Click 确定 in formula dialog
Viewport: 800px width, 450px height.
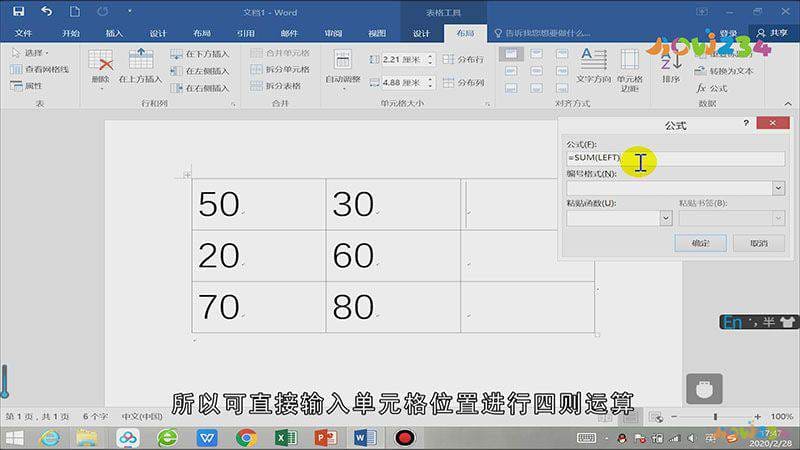click(x=701, y=243)
